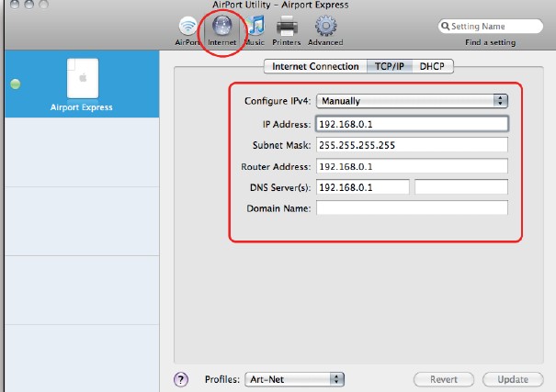Click the 'Find a setting' text
The image size is (556, 392).
(491, 42)
